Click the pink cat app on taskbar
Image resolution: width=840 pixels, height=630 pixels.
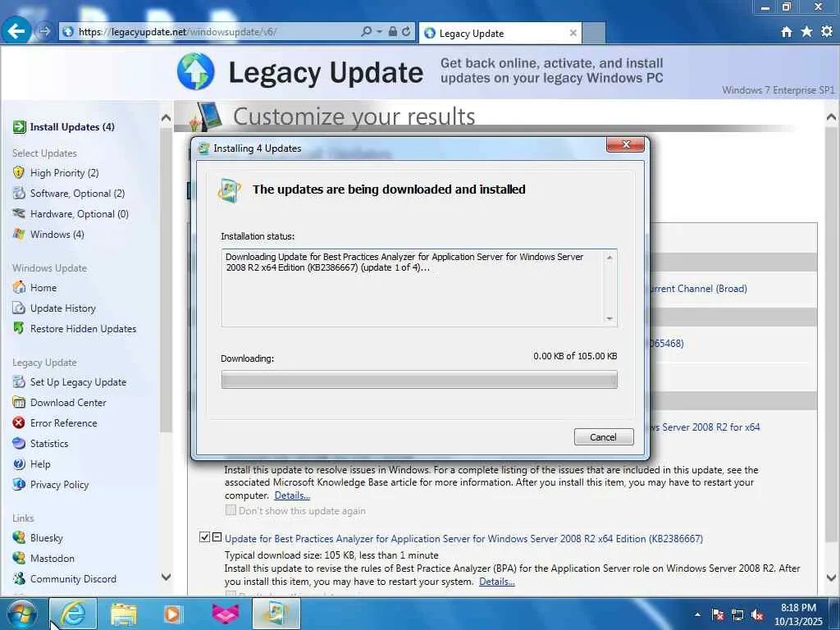click(226, 614)
